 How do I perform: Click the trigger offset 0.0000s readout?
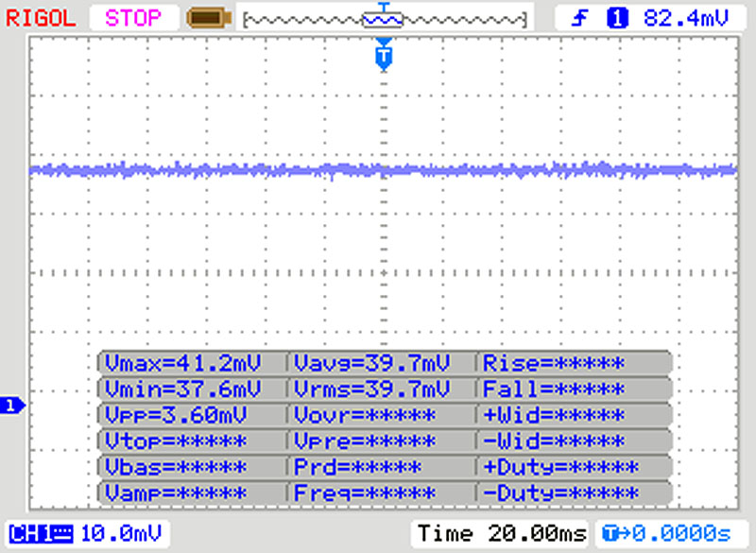click(667, 534)
